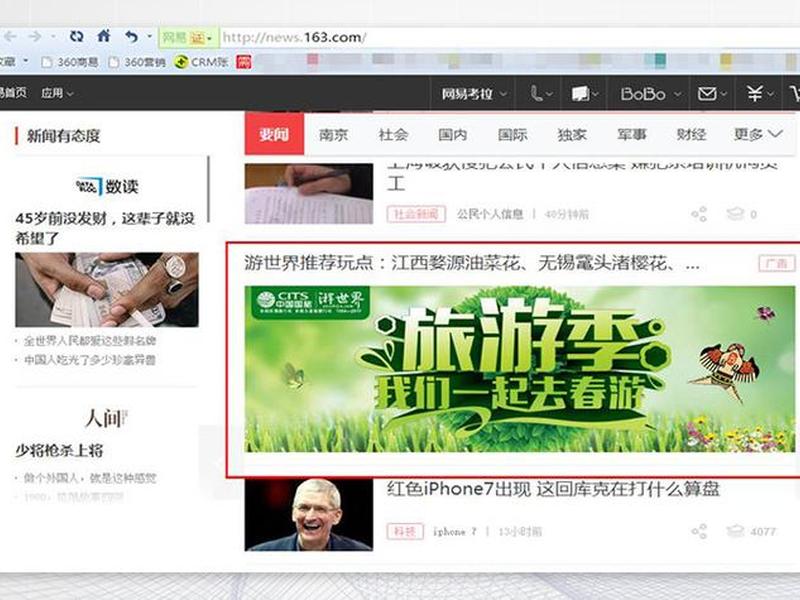The width and height of the screenshot is (800, 600).
Task: Reload the page with refresh icon
Action: point(77,36)
